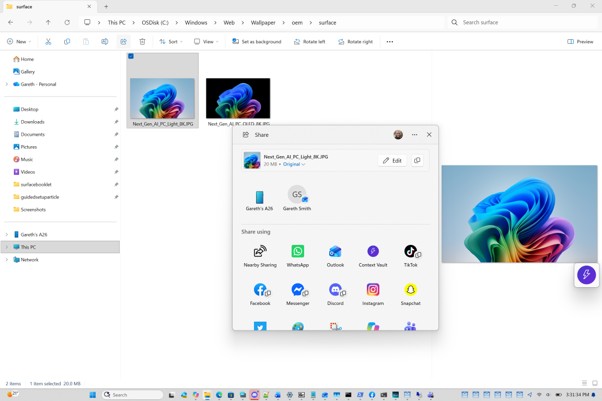Select the Next_Gen_AI_PC_OLED_8K.JPG thumbnail
This screenshot has height=401, width=602.
pos(238,98)
